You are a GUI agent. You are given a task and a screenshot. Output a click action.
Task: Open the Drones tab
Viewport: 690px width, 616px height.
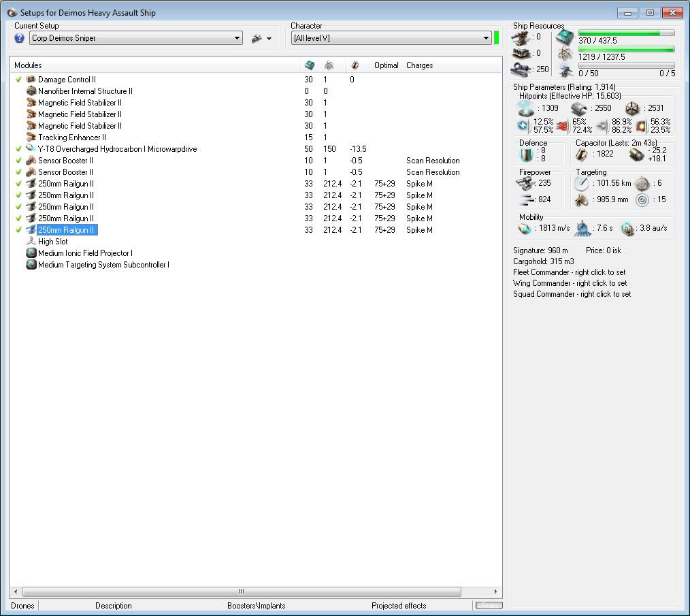pyautogui.click(x=23, y=605)
